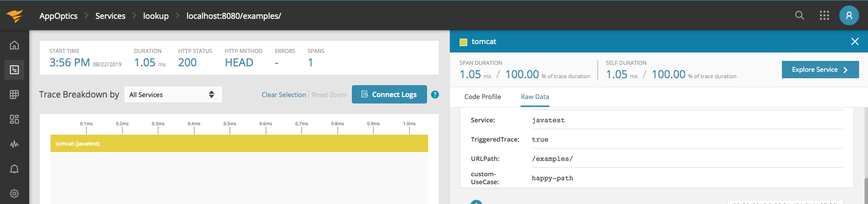Image resolution: width=868 pixels, height=204 pixels.
Task: Open the Settings gear sidebar icon
Action: pyautogui.click(x=14, y=194)
